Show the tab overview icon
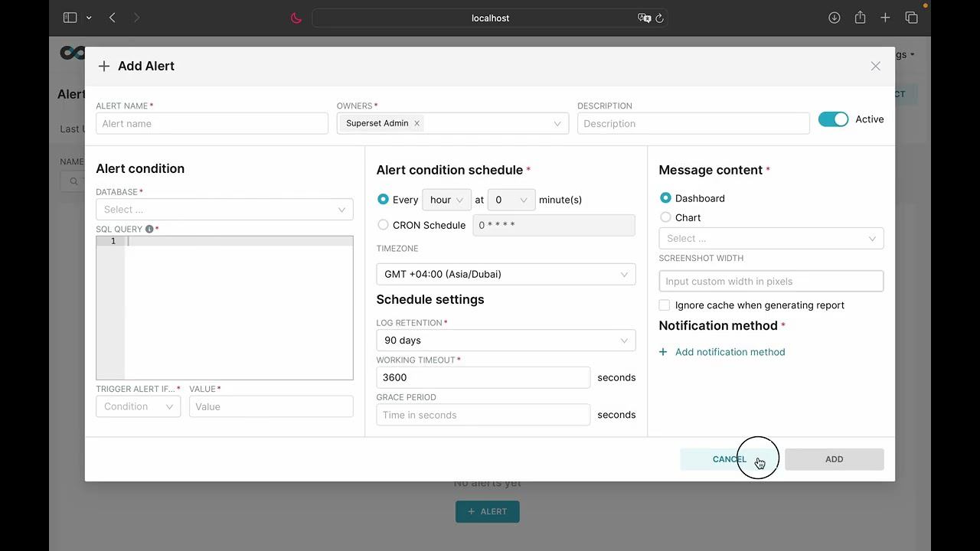 [x=911, y=18]
